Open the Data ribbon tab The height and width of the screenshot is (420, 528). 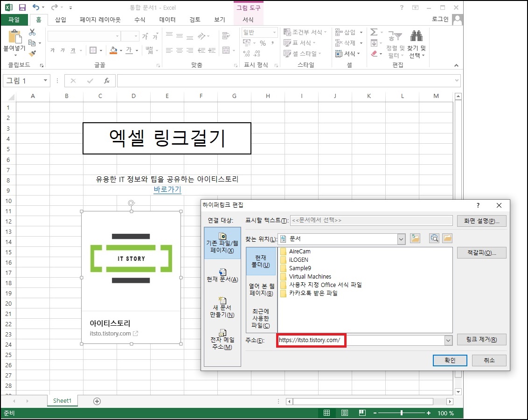click(167, 20)
